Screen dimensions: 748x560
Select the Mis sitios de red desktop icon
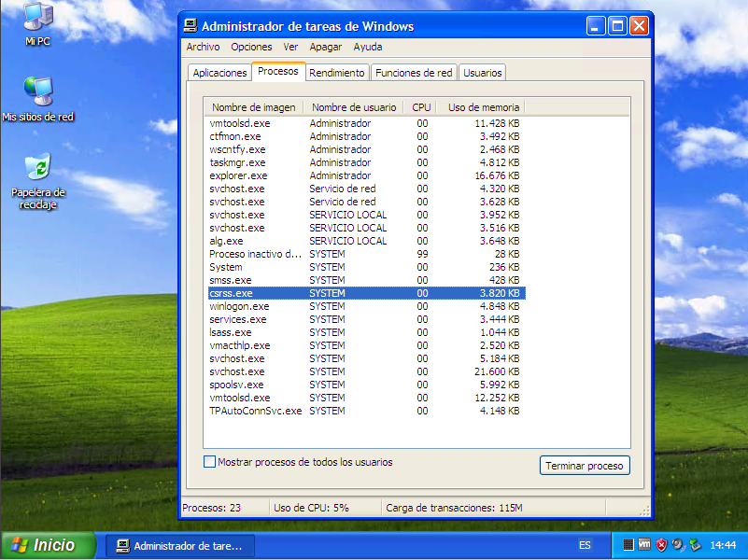37,99
